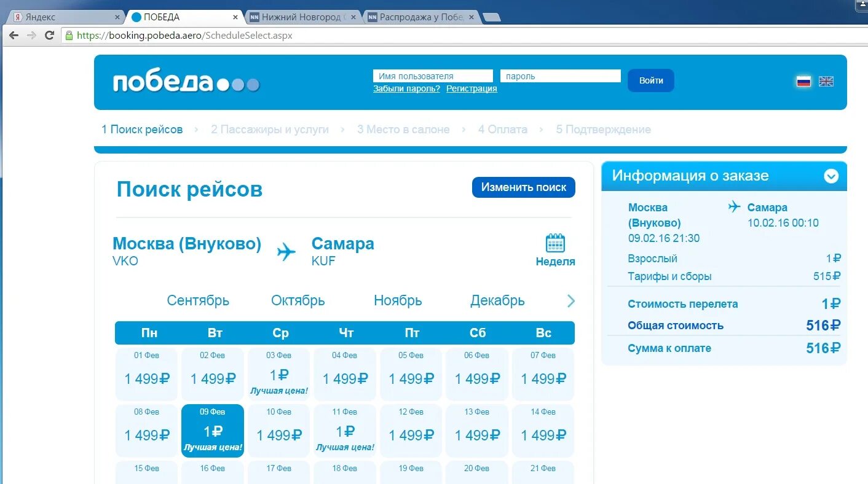Click the browser forward arrow
868x484 pixels.
(31, 35)
